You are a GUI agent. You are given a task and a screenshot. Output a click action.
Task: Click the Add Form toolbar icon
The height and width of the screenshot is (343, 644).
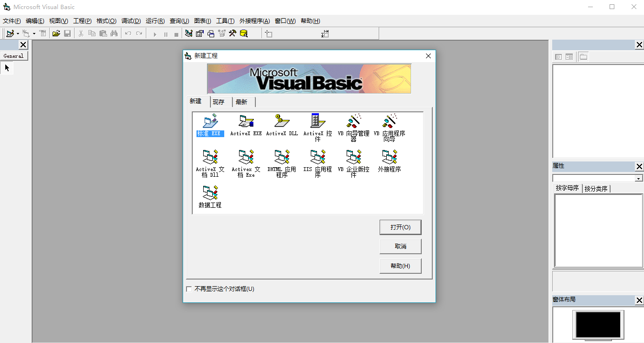coord(26,33)
